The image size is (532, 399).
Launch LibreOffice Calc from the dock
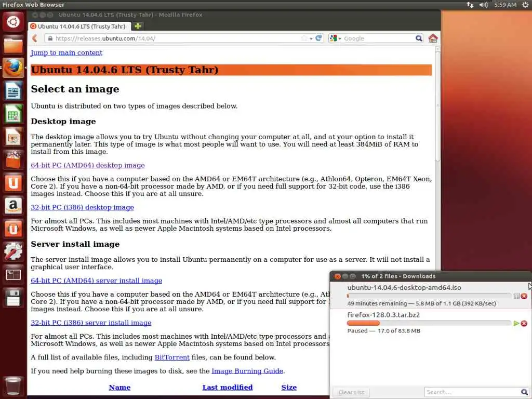click(x=13, y=114)
